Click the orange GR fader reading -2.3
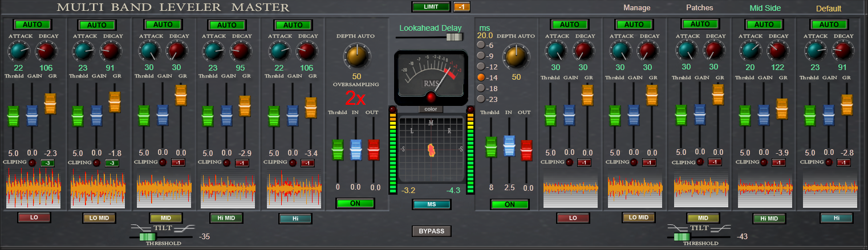 pyautogui.click(x=50, y=104)
